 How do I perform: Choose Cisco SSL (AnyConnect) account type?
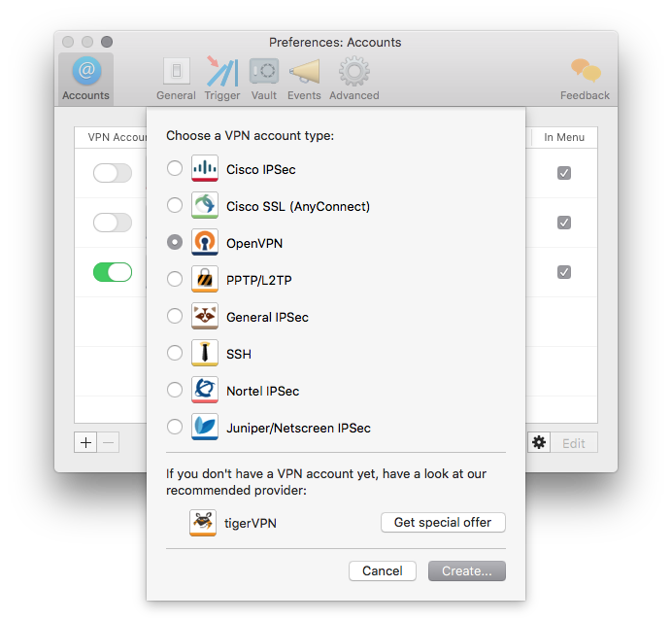[175, 206]
